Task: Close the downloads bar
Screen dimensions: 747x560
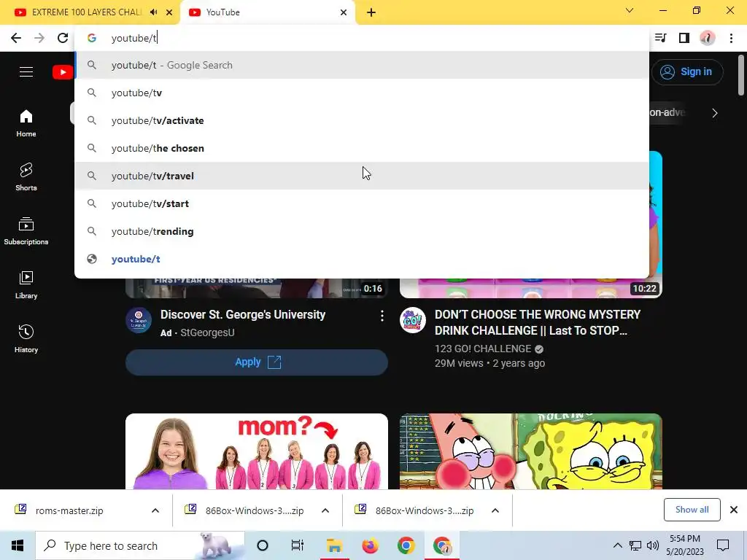Action: (x=734, y=510)
